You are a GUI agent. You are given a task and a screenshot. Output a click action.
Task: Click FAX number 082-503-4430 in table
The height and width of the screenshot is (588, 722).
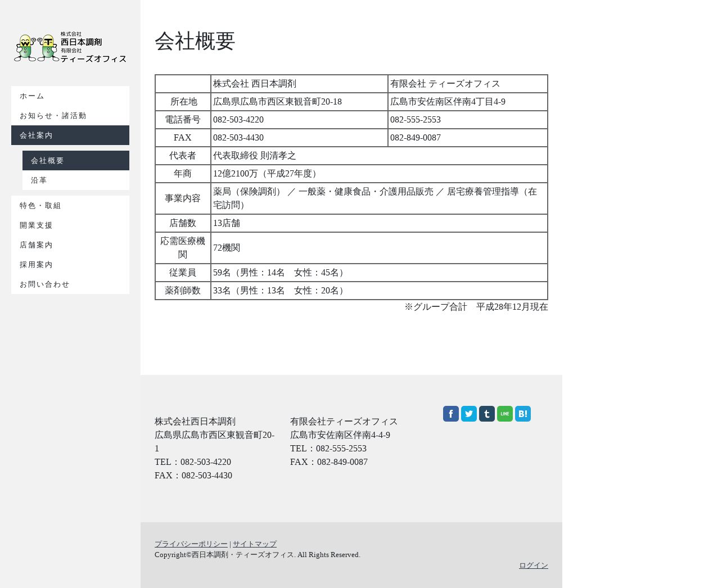coord(299,138)
